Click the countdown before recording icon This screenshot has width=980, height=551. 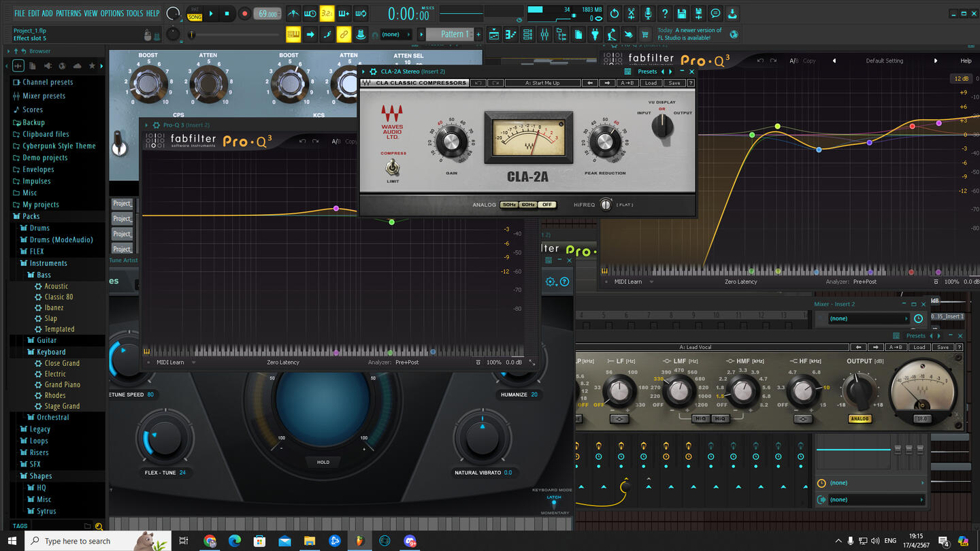point(327,14)
